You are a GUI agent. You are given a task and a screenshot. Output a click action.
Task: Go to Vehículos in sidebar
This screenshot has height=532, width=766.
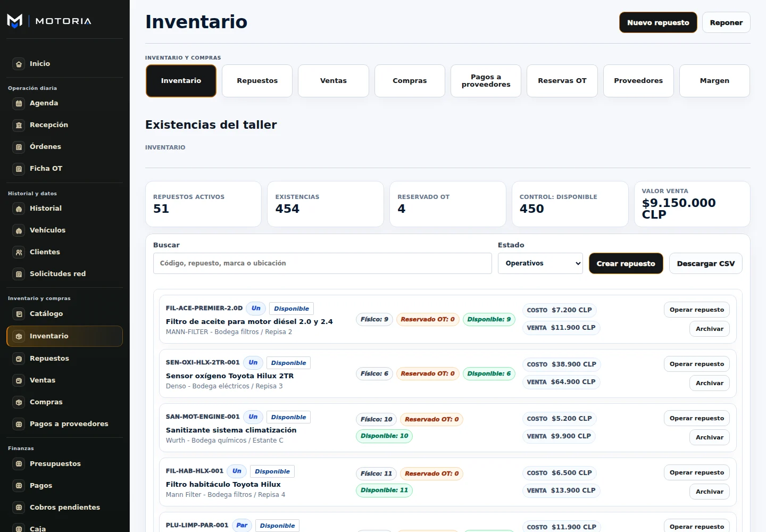(65, 230)
